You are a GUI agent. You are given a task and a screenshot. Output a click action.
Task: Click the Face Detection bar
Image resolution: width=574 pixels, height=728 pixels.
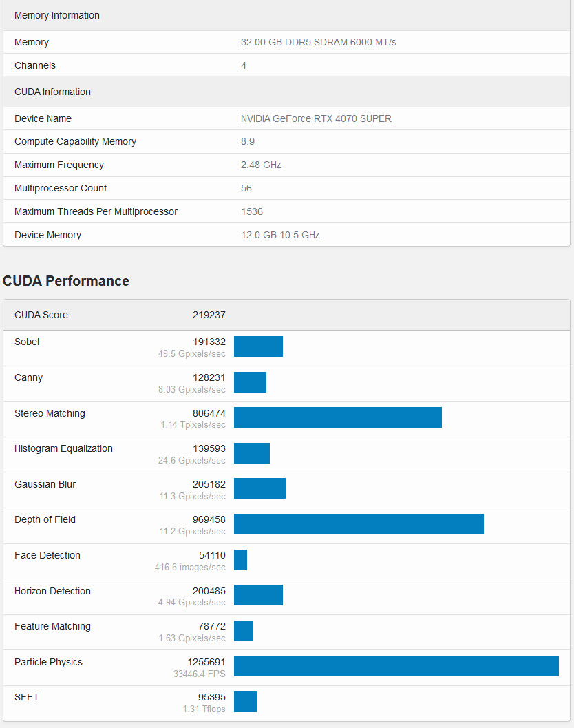[x=240, y=560]
